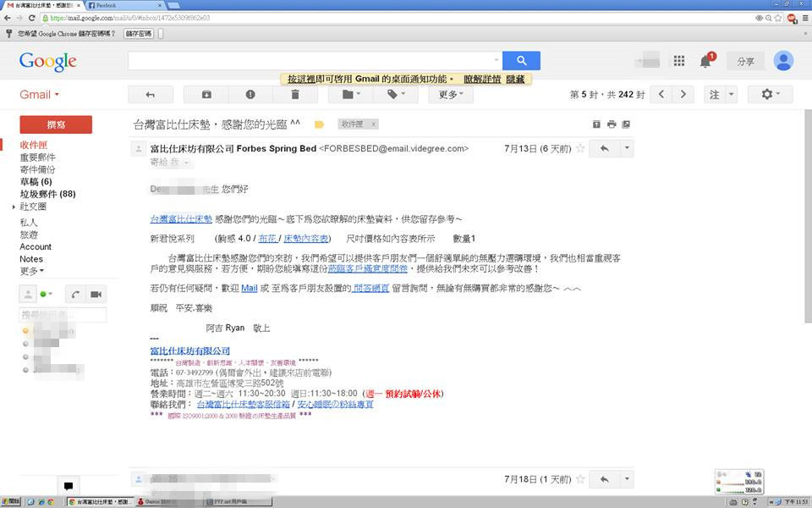The width and height of the screenshot is (812, 508).
Task: Open the move to folder menu
Action: tap(350, 94)
